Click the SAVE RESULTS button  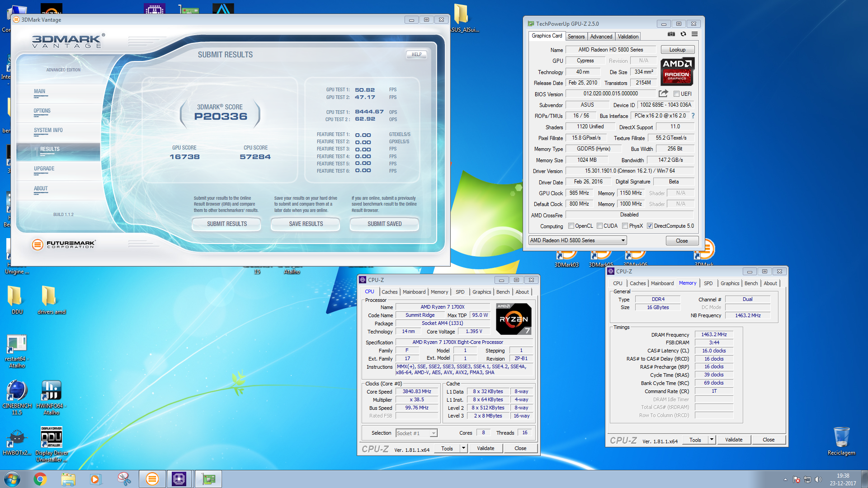point(306,224)
